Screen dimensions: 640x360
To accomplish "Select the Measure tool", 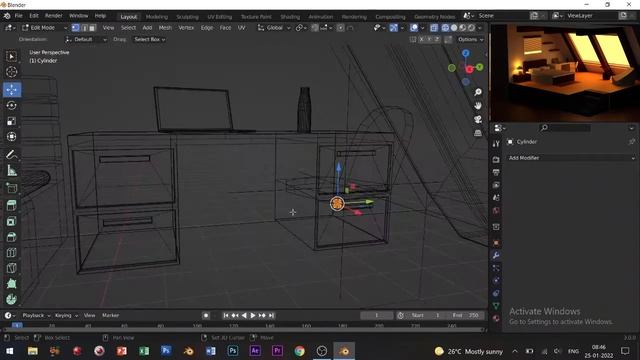I will tap(11, 171).
